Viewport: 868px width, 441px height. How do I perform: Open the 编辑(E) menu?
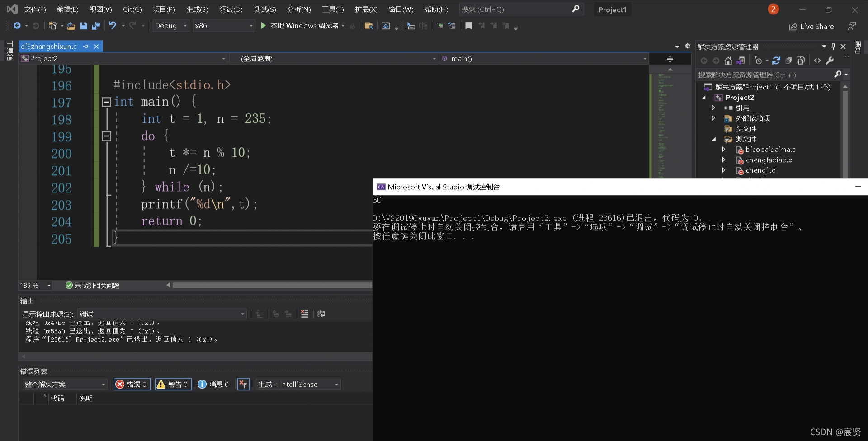pyautogui.click(x=67, y=9)
